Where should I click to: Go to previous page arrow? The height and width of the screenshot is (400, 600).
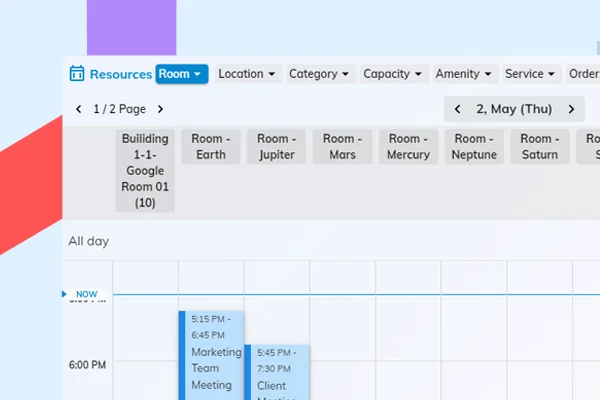[79, 109]
